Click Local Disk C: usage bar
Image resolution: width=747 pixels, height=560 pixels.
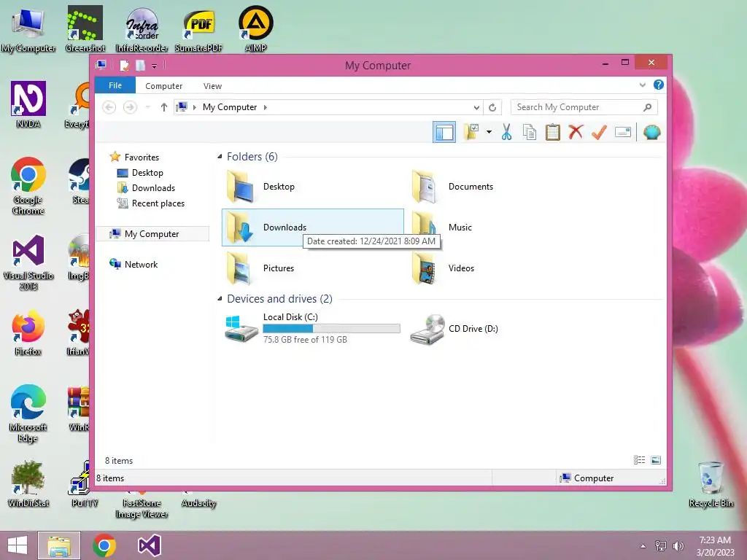[332, 329]
